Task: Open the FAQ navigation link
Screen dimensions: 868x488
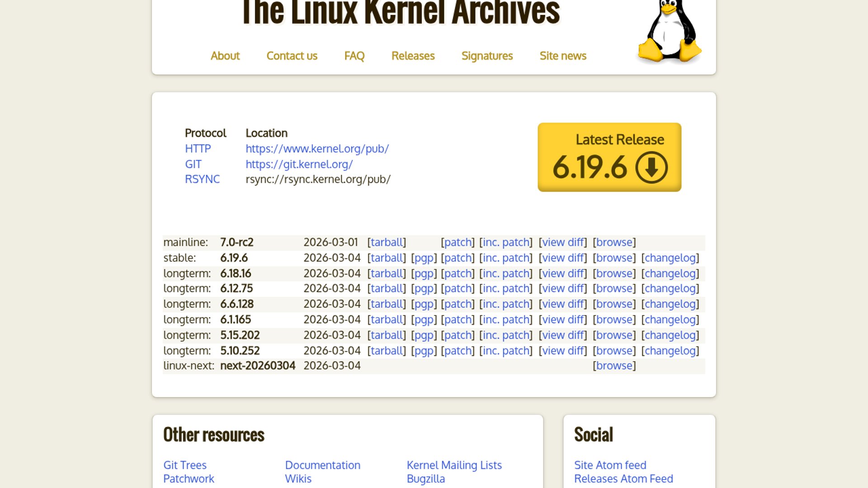Action: point(354,56)
